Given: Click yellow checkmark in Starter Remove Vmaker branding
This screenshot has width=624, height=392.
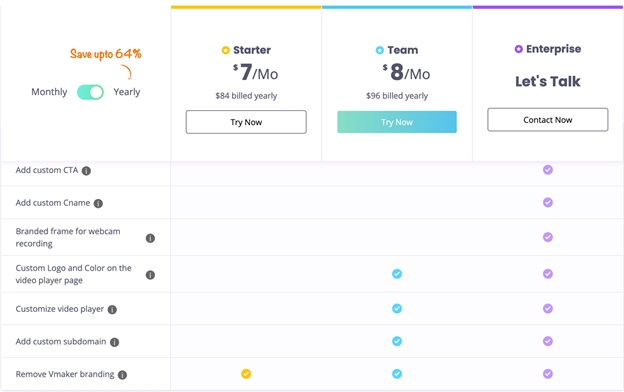Looking at the screenshot, I should 246,374.
